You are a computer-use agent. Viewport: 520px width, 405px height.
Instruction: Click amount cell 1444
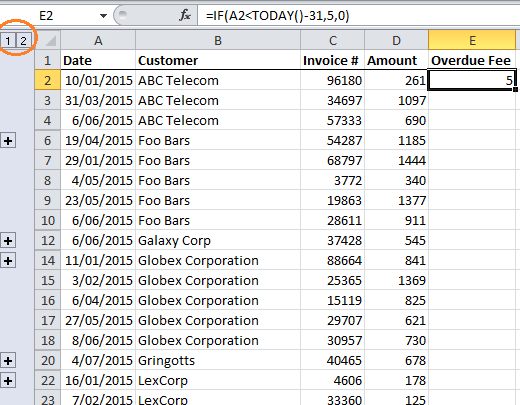click(x=396, y=160)
